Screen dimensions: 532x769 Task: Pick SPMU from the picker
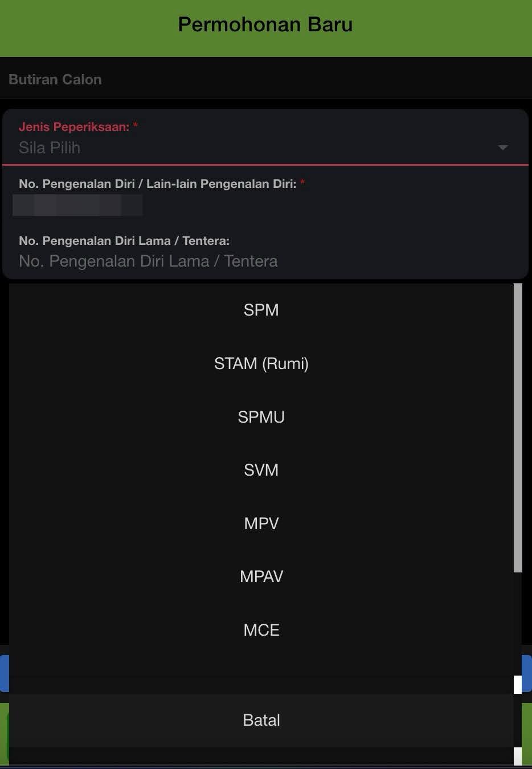(261, 416)
